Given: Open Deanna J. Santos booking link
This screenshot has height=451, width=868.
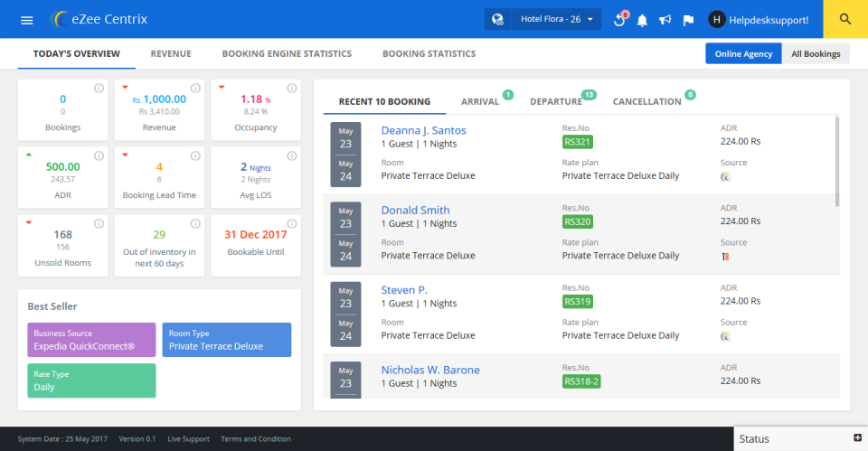Looking at the screenshot, I should click(x=423, y=130).
